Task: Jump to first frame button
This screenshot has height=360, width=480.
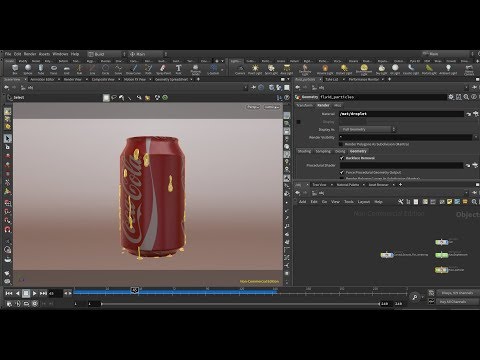Action: tap(9, 293)
